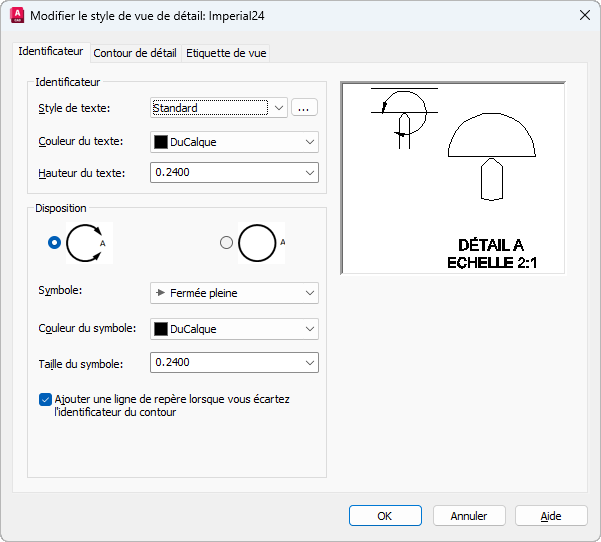Viewport: 601px width, 542px height.
Task: Expand the Taille du symbole dropdown arrow
Action: (310, 363)
